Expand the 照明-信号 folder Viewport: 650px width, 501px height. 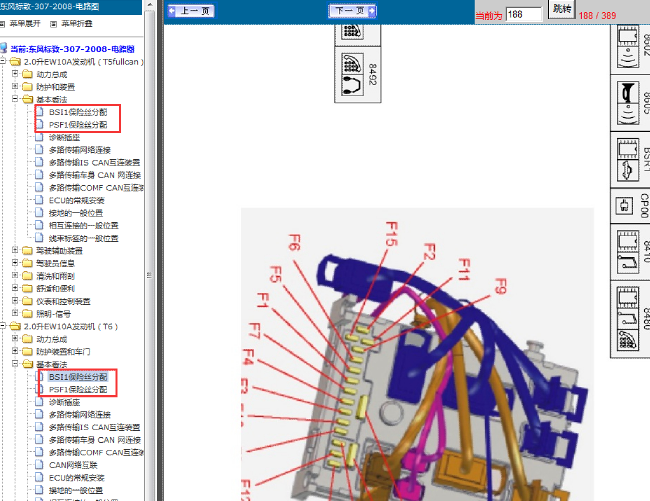15,313
